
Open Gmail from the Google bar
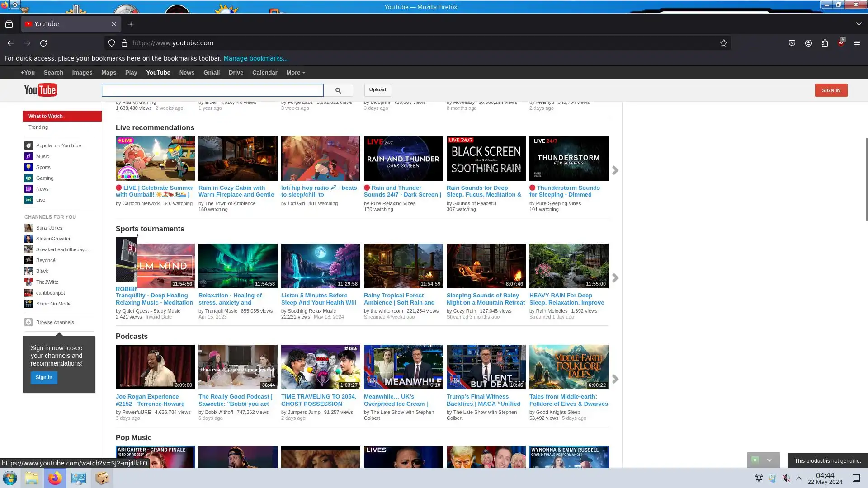click(x=211, y=73)
